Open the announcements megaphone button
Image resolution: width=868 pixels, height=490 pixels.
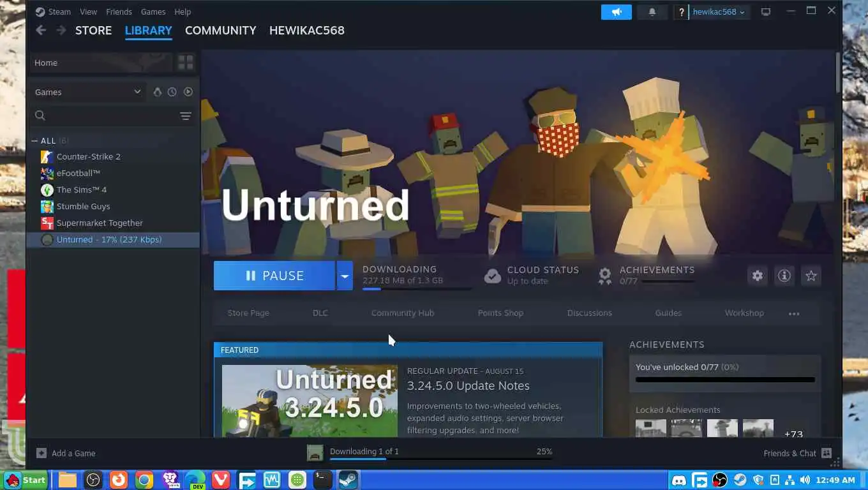pyautogui.click(x=616, y=11)
